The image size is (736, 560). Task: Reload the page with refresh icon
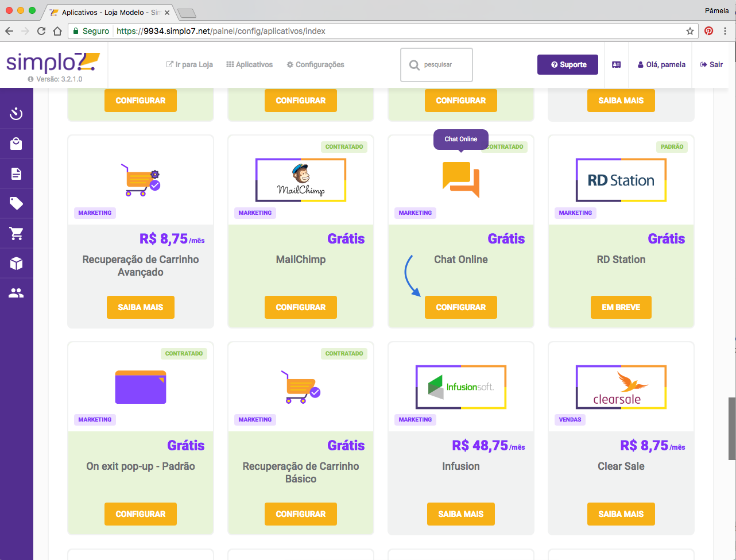click(41, 31)
